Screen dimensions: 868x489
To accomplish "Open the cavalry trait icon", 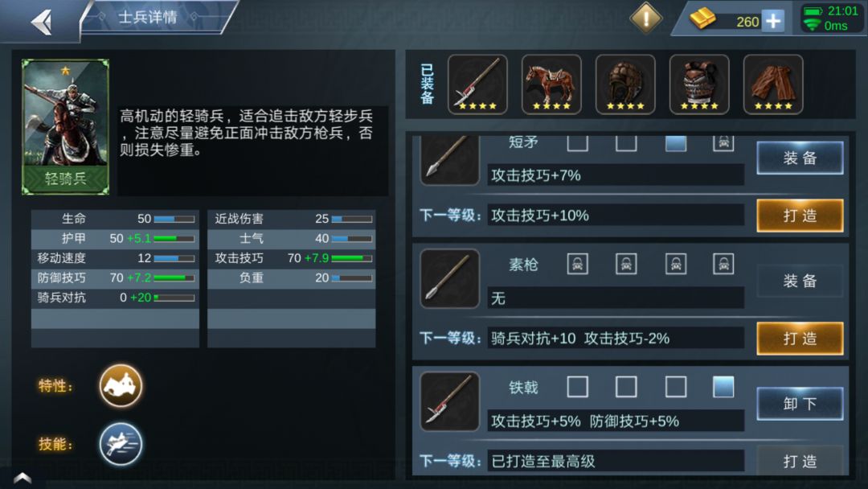I will tap(121, 386).
